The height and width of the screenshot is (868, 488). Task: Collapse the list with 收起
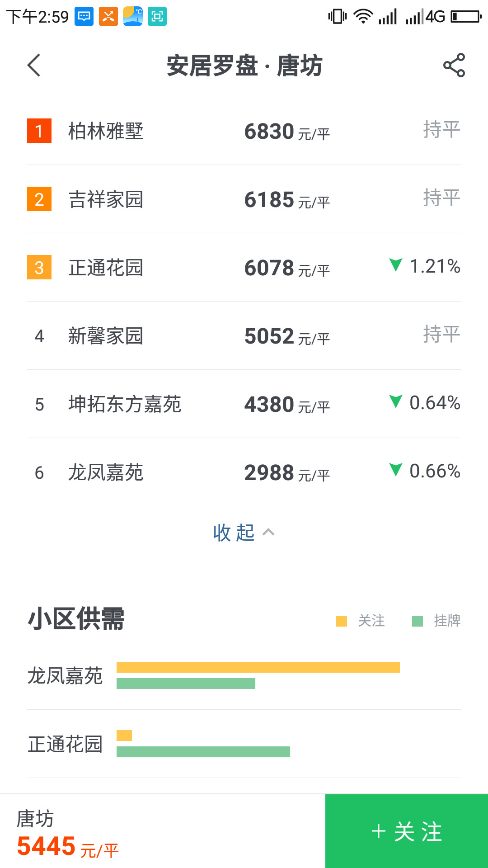coord(234,533)
